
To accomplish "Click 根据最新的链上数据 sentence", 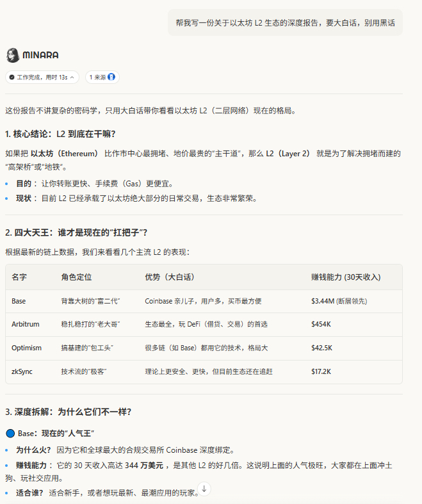I will (x=97, y=252).
